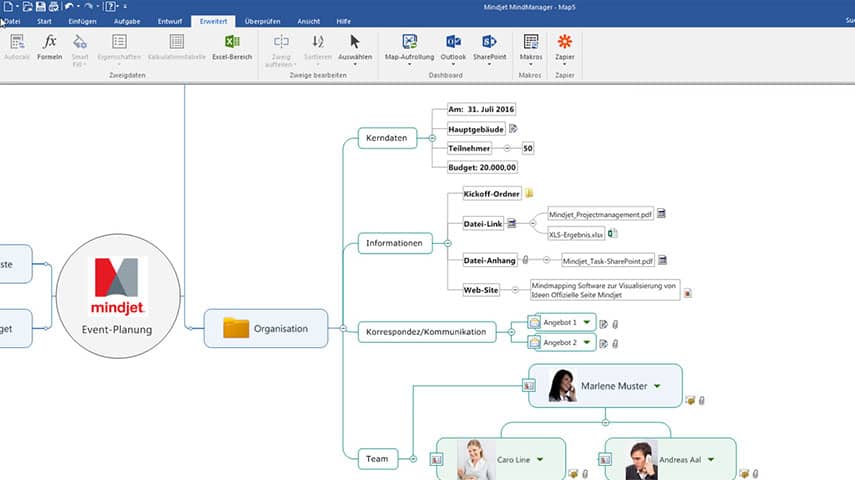Viewport: 855px width, 480px height.
Task: Collapse the Teilnehmer subtopic
Action: [x=507, y=148]
